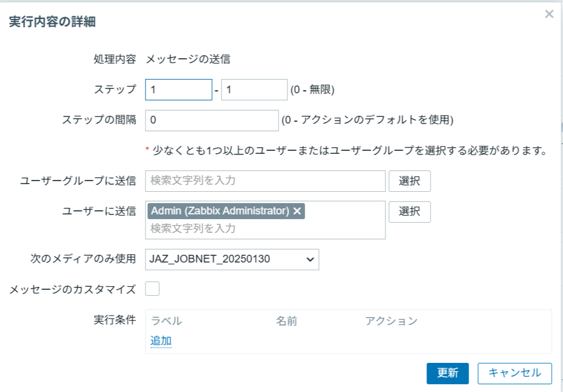
Task: Click the 実行内容の詳細 dialog title
Action: click(52, 23)
